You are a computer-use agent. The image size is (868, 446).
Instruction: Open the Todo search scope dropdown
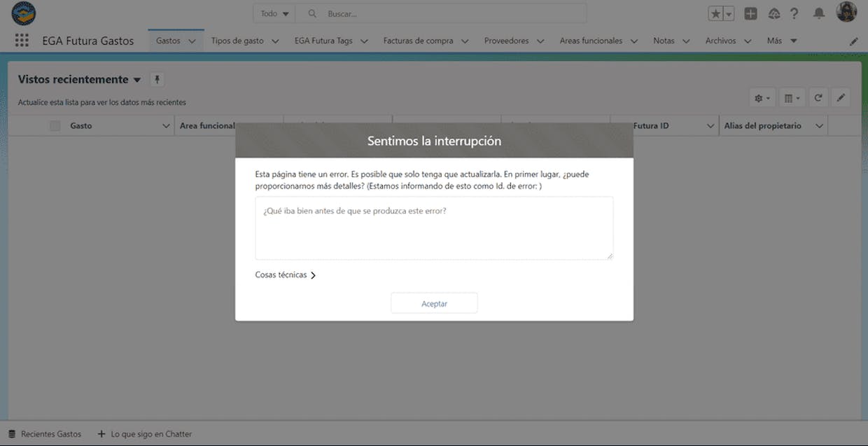click(x=274, y=13)
